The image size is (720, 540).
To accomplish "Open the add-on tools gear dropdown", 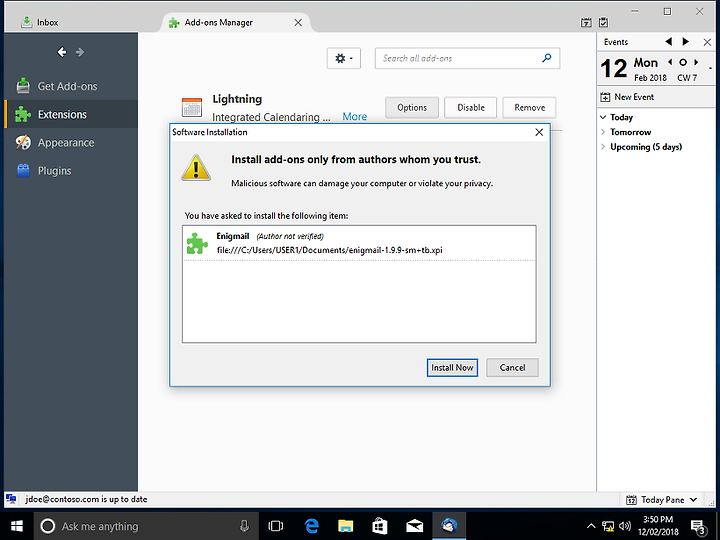I will pos(343,58).
